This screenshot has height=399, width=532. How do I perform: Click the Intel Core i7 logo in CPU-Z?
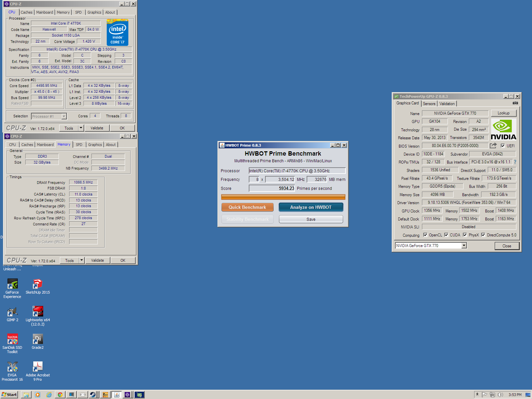(118, 33)
